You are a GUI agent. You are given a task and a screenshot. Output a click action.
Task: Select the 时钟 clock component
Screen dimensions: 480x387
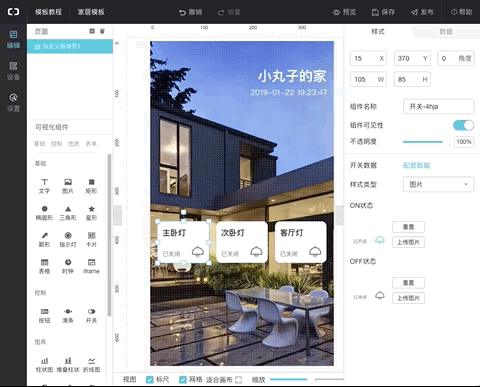pyautogui.click(x=68, y=266)
